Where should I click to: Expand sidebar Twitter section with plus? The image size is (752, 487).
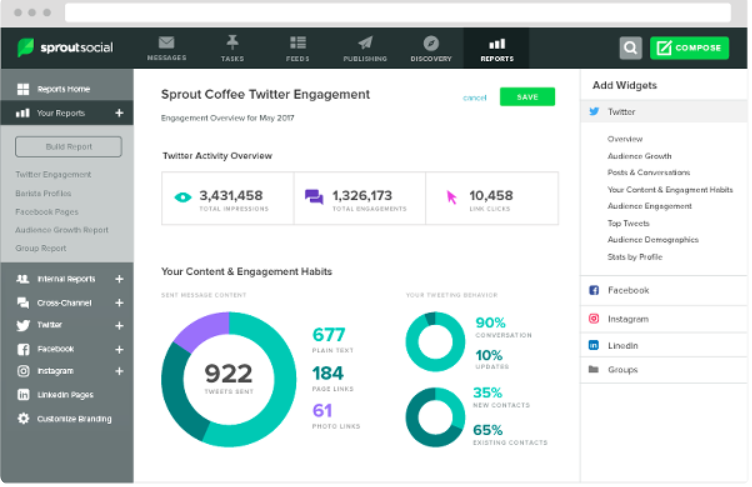(x=119, y=326)
